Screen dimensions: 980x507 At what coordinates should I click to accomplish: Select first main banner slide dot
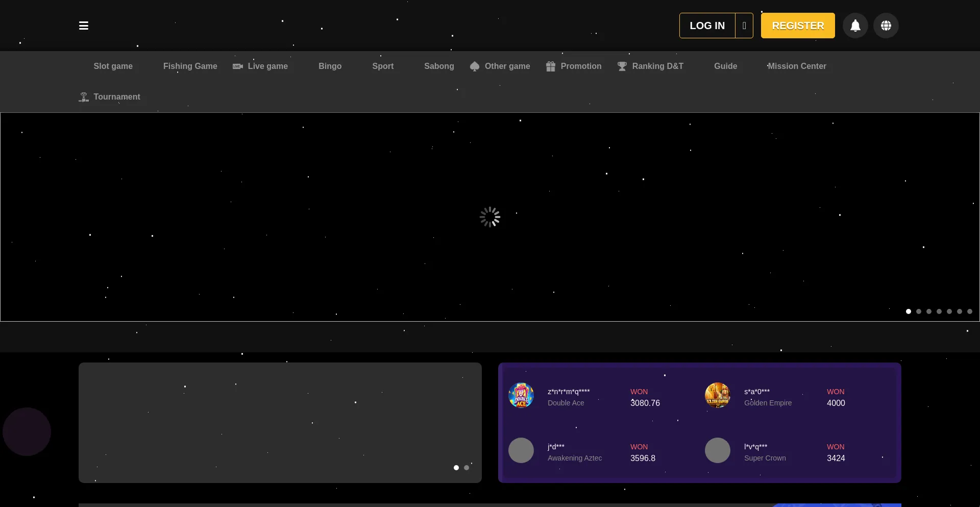point(909,311)
